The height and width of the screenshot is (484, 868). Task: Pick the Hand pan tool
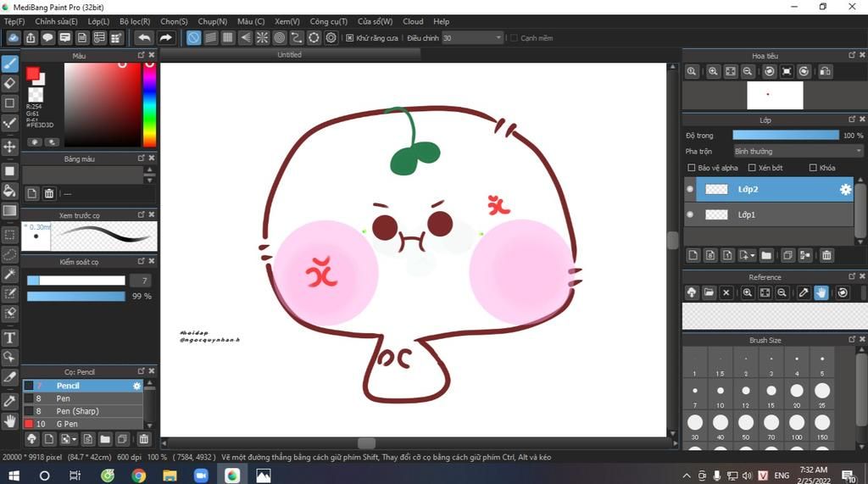coord(9,421)
